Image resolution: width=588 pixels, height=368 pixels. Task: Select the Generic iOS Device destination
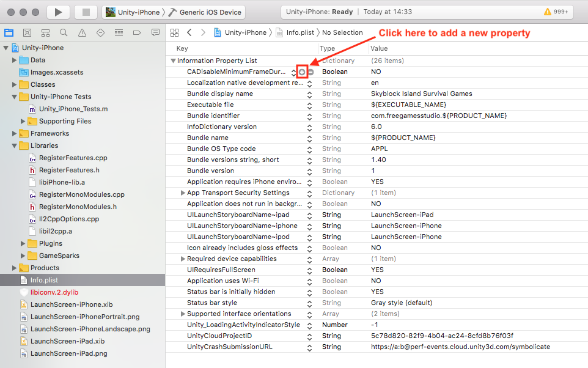pyautogui.click(x=205, y=12)
